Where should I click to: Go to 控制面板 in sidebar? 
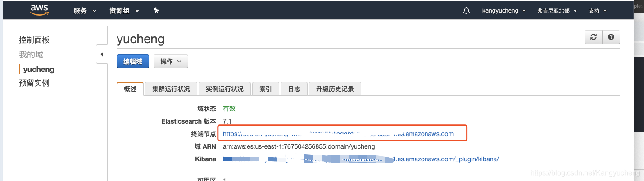[34, 40]
